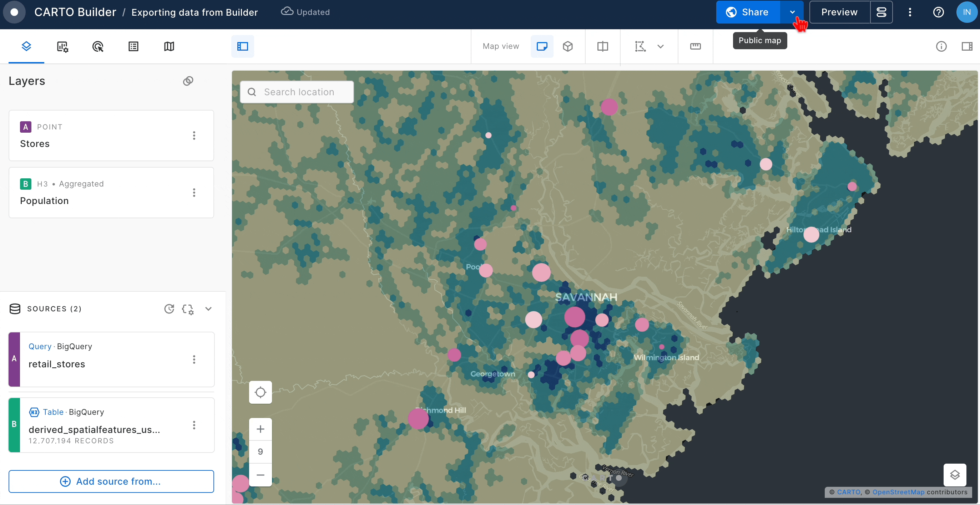980x505 pixels.
Task: Select the Layers tab
Action: coord(26,46)
